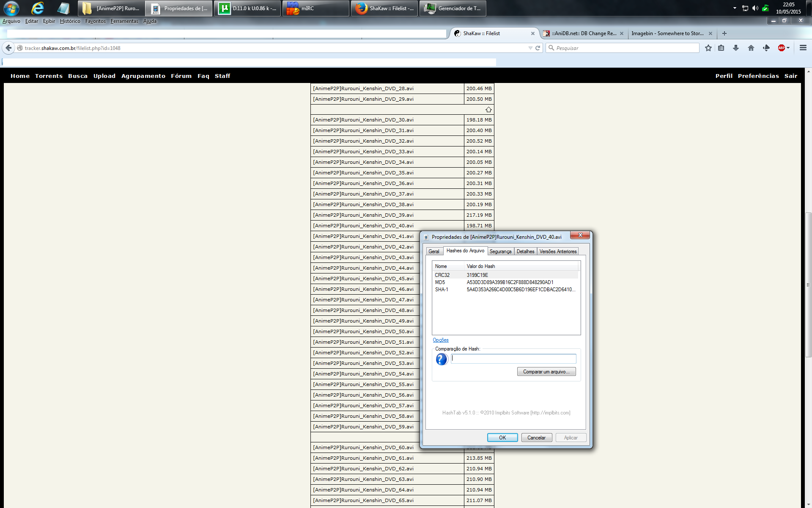Click the OK button in properties dialog
812x508 pixels.
[x=502, y=438]
